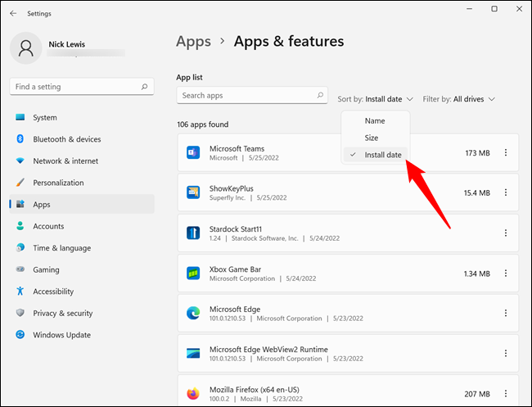
Task: Open Windows Update section
Action: (82, 335)
